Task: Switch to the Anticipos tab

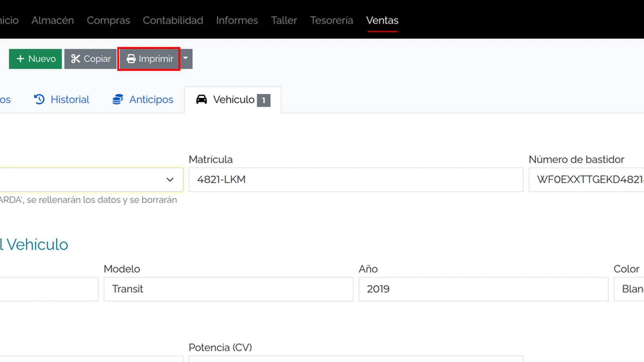Action: point(143,99)
